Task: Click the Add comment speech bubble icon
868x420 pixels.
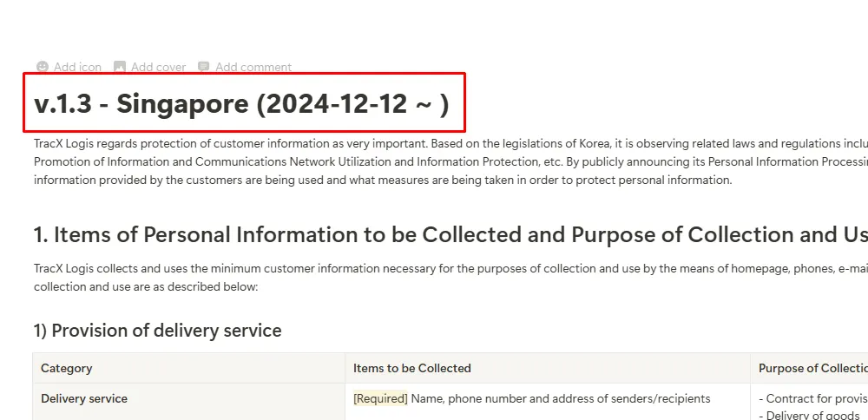Action: (204, 67)
